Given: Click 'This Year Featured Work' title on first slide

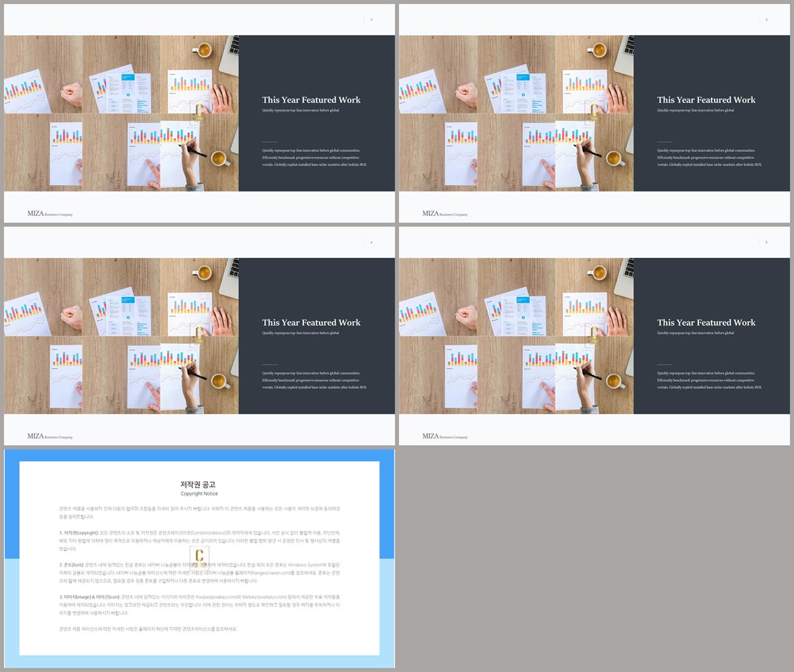Looking at the screenshot, I should tap(311, 100).
